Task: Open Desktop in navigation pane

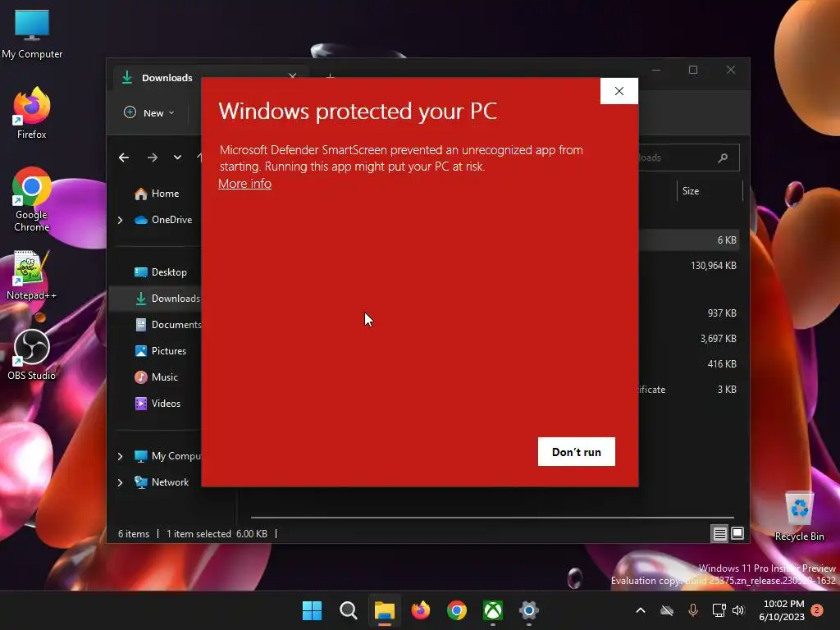Action: pos(160,272)
